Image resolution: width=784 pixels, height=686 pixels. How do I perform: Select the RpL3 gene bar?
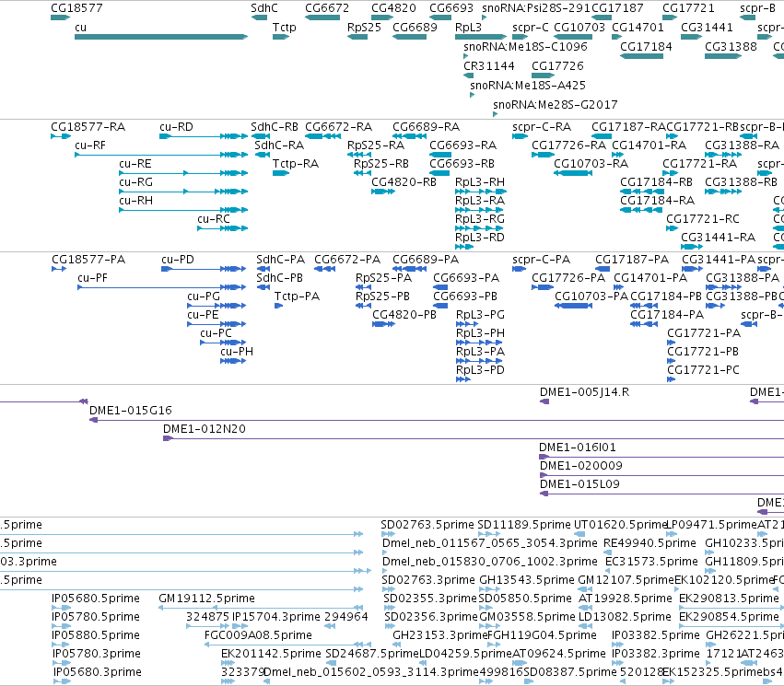click(x=481, y=37)
